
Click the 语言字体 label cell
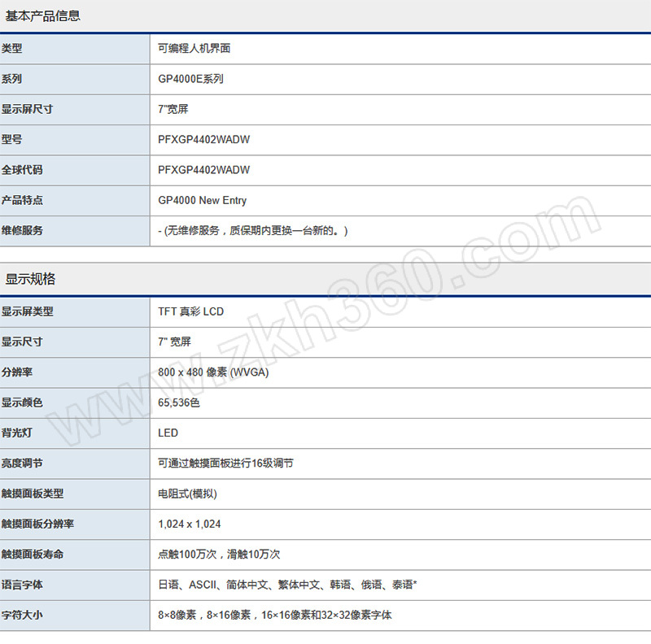coord(75,585)
